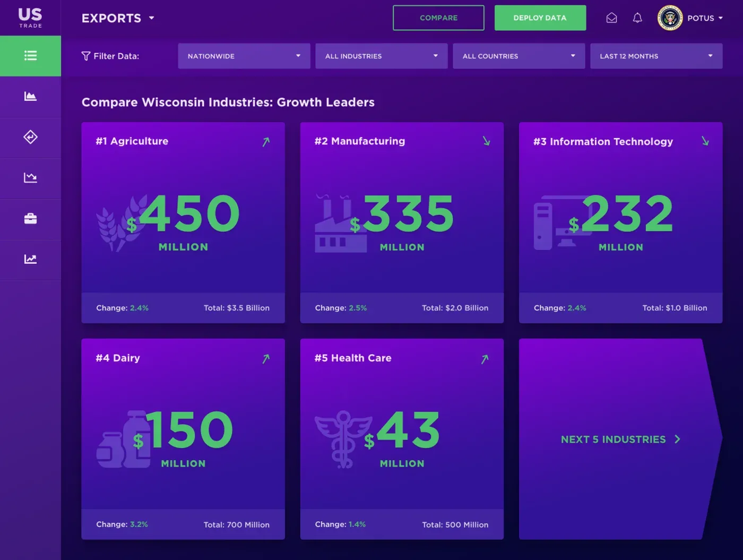Open the rising line chart sidebar icon
743x560 pixels.
tap(30, 259)
